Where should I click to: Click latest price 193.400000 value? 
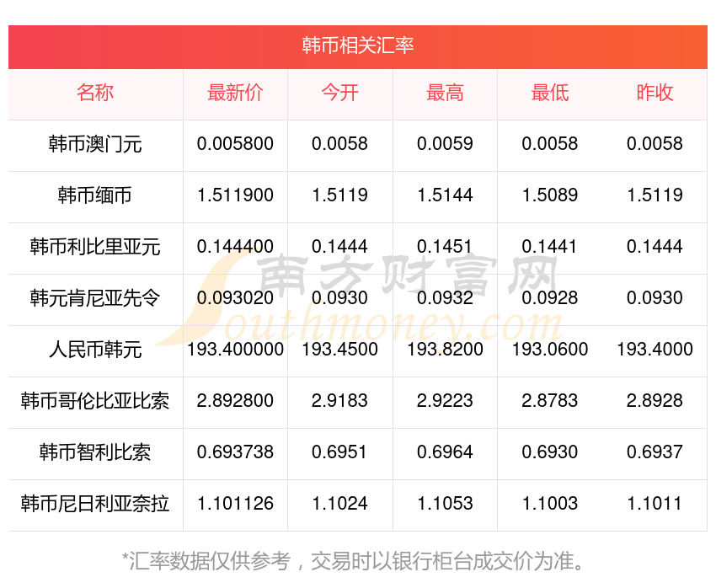click(235, 350)
